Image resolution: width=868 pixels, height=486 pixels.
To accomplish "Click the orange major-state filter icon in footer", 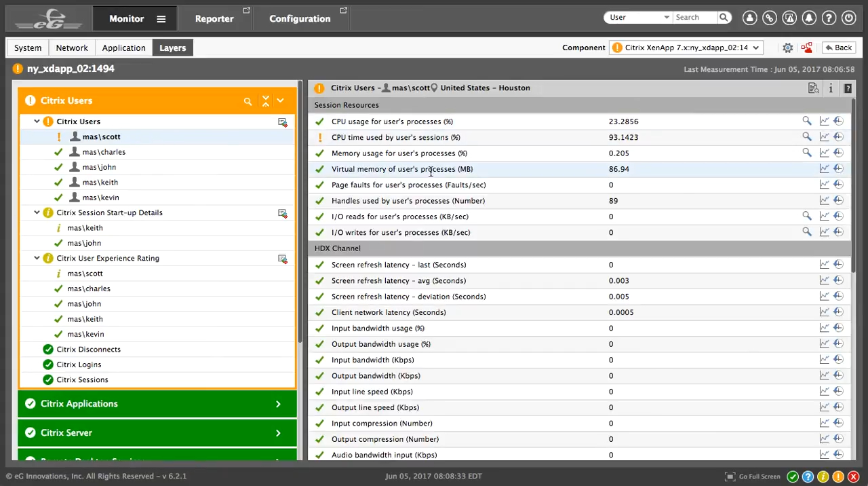I will pos(838,476).
